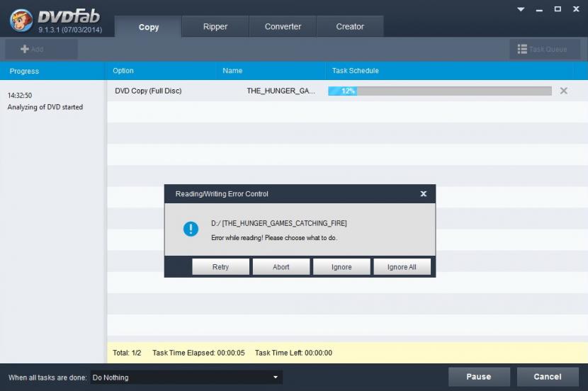Cancel the running tasks
588x391 pixels.
click(548, 377)
